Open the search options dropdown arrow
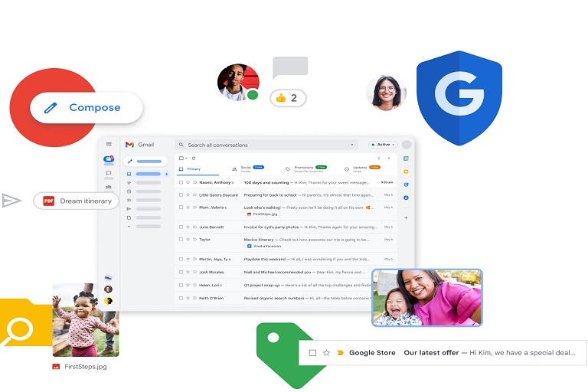 [352, 145]
